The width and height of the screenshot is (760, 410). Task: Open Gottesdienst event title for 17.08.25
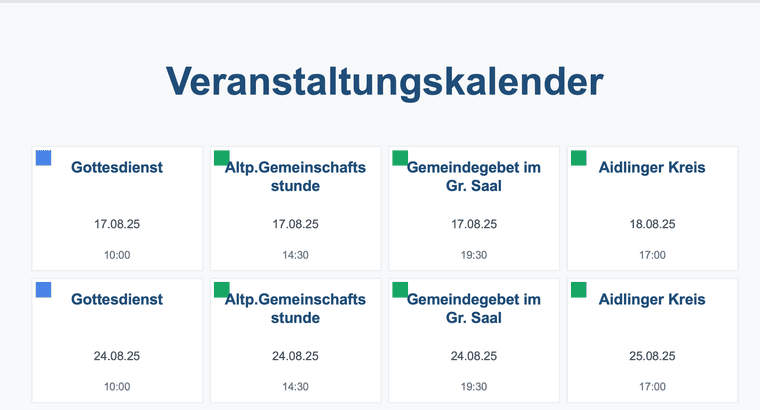[117, 167]
